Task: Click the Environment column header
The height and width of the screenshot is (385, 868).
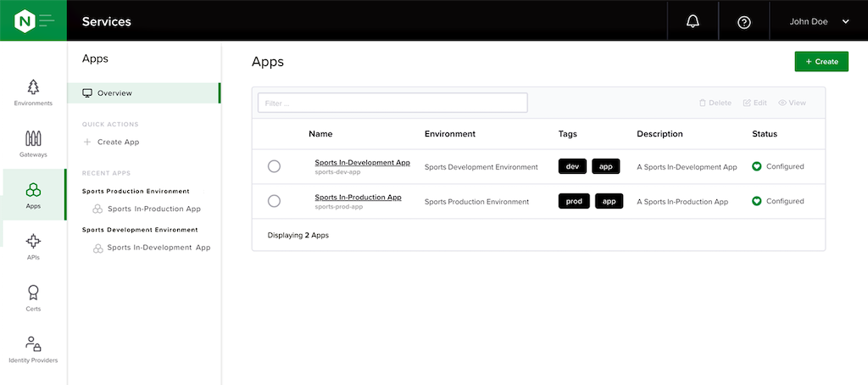Action: tap(449, 134)
